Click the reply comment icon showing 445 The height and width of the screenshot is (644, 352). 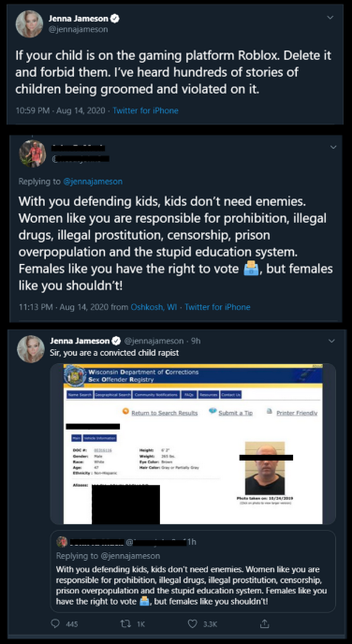(x=54, y=623)
